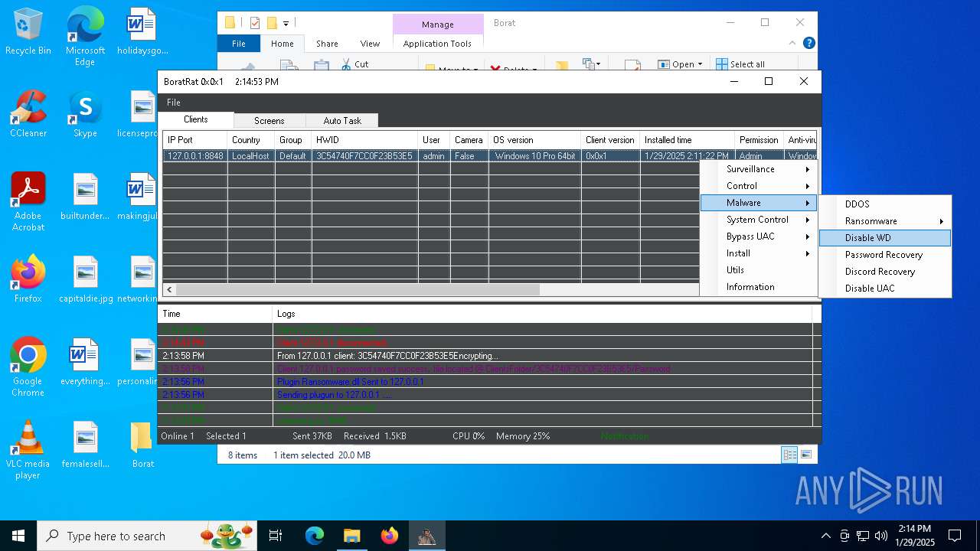The width and height of the screenshot is (980, 551).
Task: Switch Explorer to large icons view
Action: pyautogui.click(x=805, y=455)
